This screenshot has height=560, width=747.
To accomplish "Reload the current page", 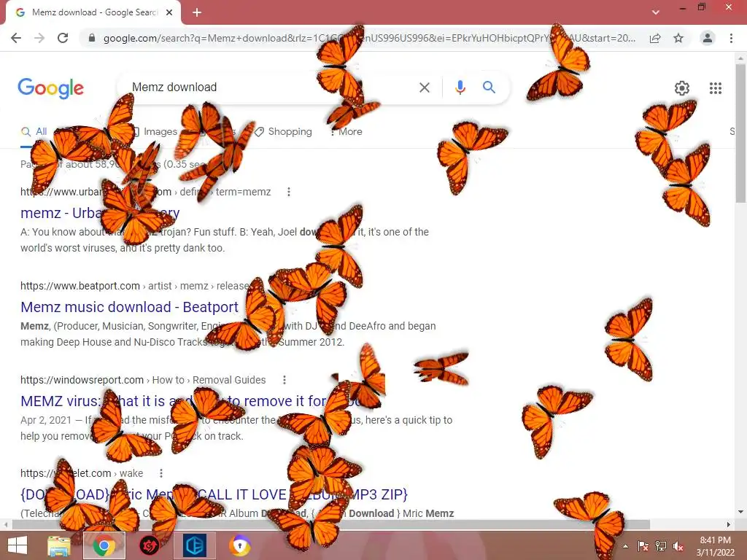I will 63,38.
